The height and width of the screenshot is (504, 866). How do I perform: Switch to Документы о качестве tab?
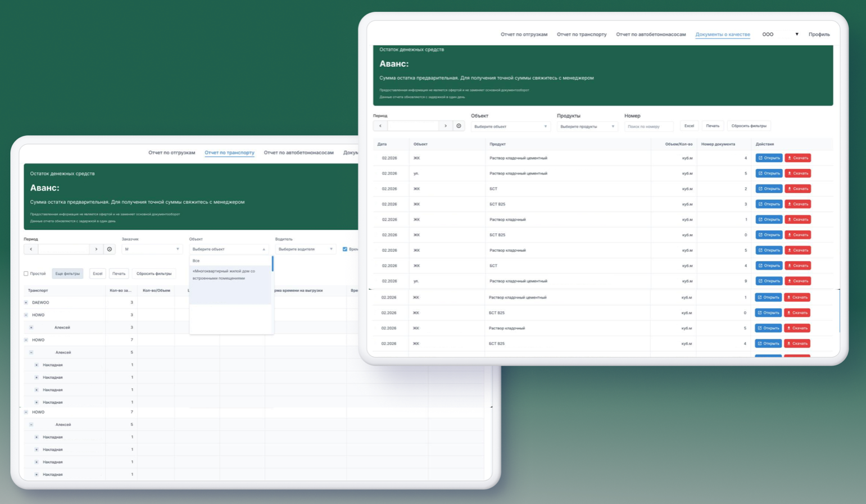click(723, 34)
